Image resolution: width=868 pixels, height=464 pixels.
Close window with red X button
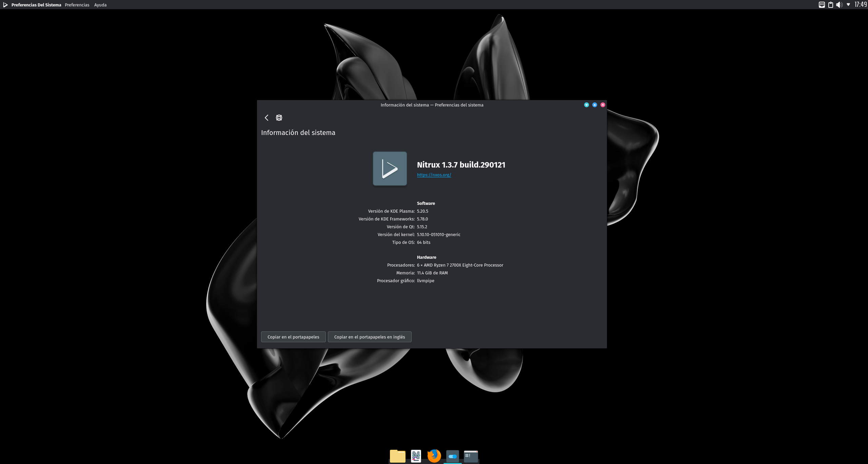[603, 105]
